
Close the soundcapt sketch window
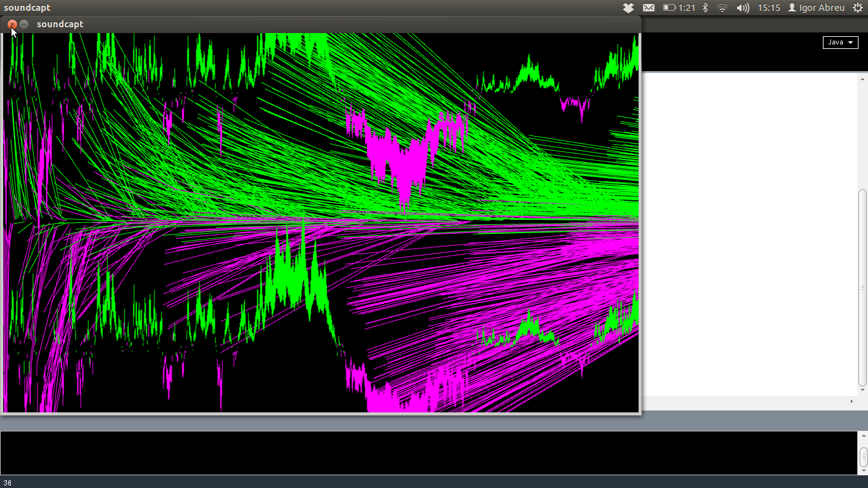tap(12, 24)
